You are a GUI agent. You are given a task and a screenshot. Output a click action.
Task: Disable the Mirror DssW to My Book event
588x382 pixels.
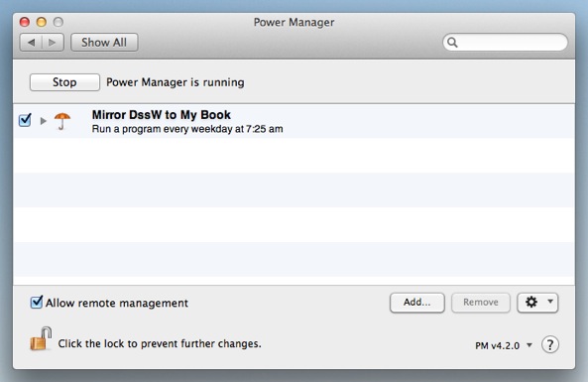pos(25,120)
